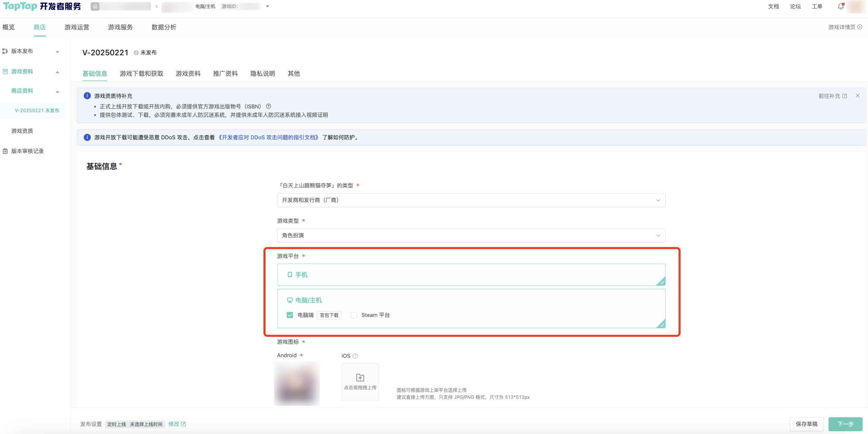Screen dimensions: 868x434
Task: Switch to the 数据分析 top tab
Action: [x=164, y=27]
